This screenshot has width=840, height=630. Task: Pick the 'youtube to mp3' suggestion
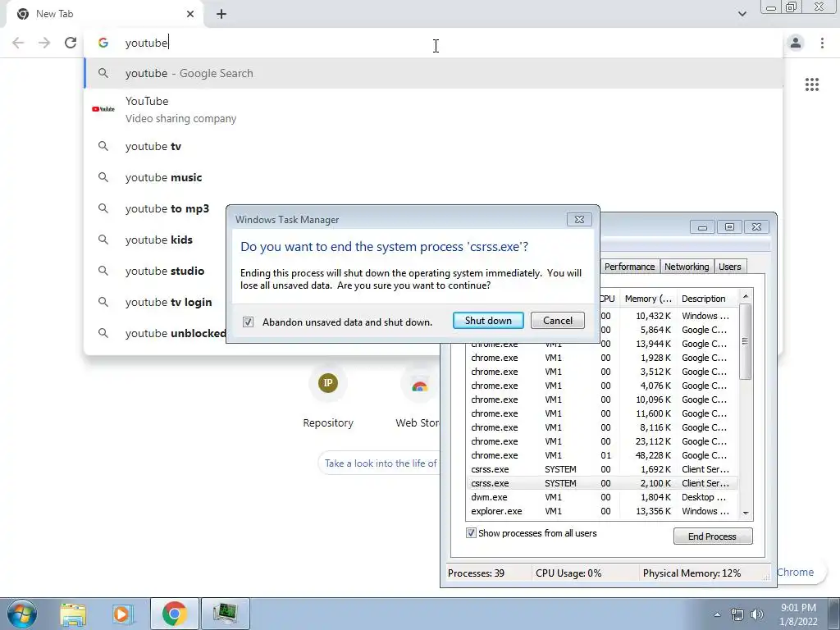(155, 208)
